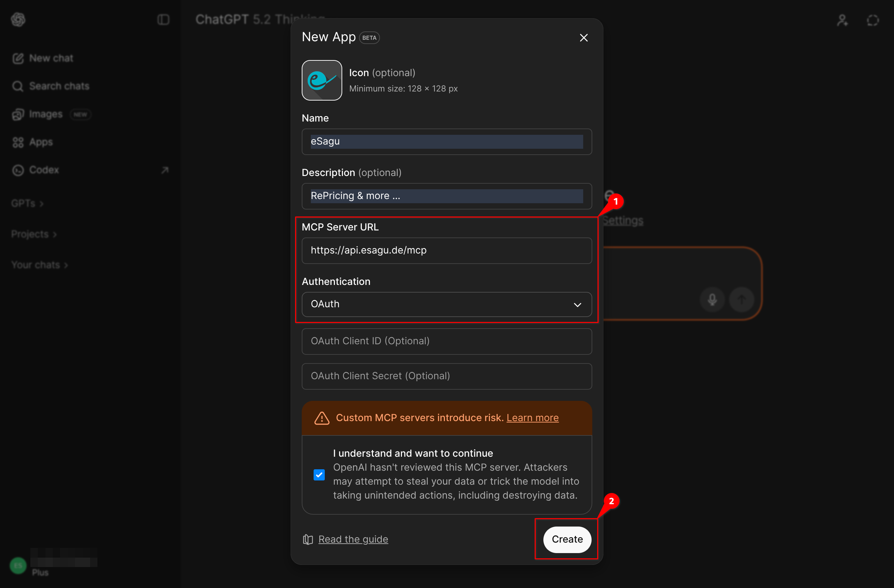
Task: Expand the GPTs section
Action: click(27, 203)
